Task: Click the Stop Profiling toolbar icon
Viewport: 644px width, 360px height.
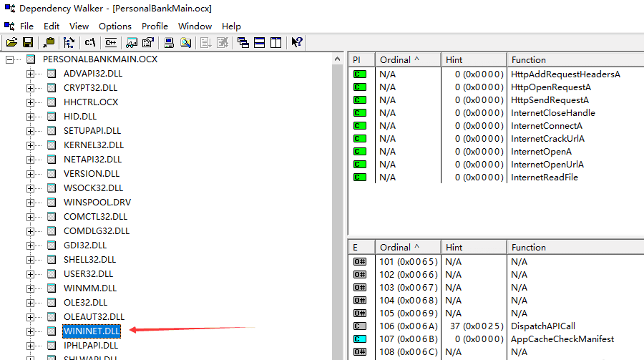Action: (223, 42)
